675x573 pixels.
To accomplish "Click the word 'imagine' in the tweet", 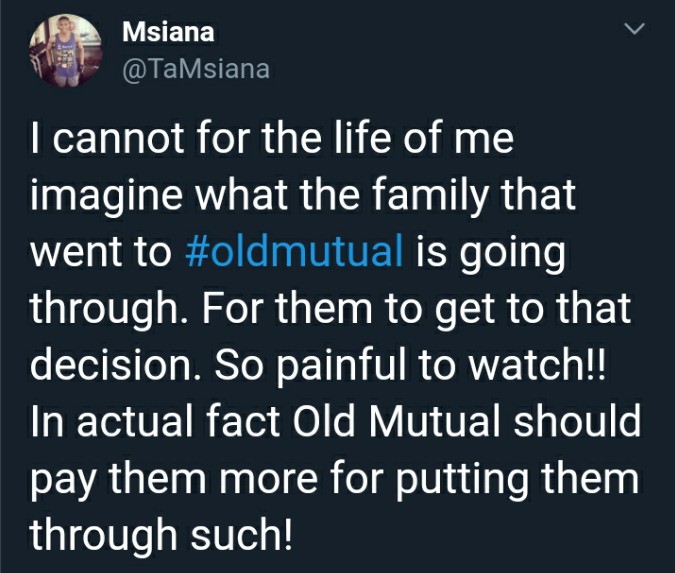I will tap(106, 196).
